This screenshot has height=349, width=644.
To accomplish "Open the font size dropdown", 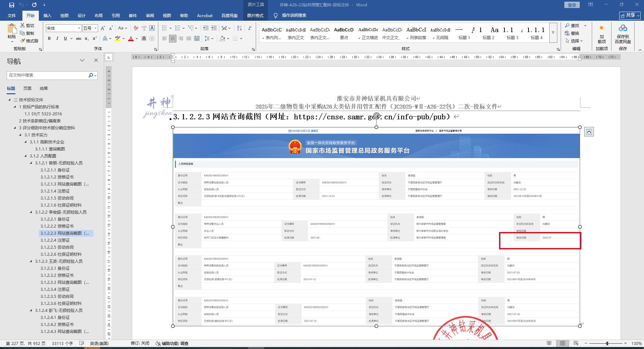I will point(96,28).
